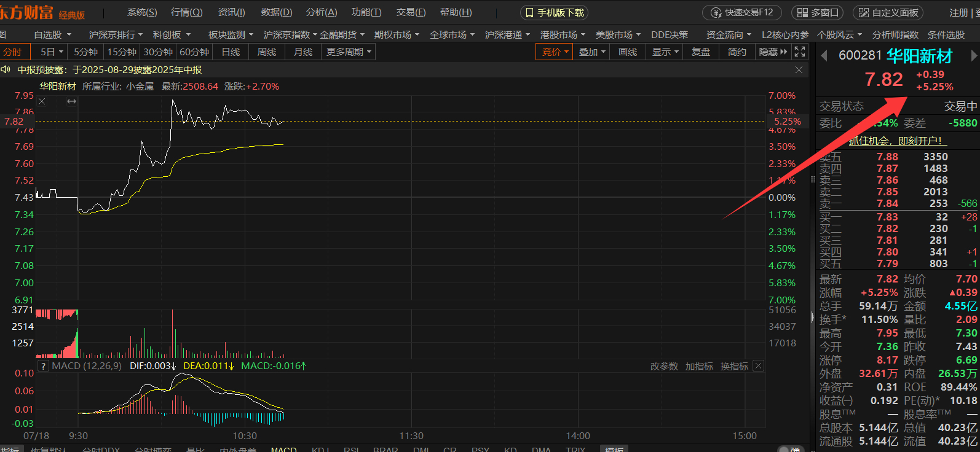Open 分析师指数 nav item

click(895, 35)
